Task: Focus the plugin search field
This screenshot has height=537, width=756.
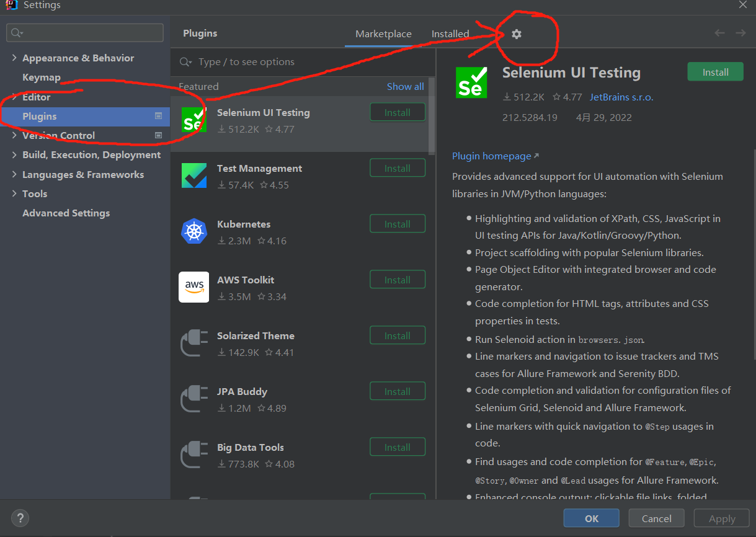Action: [303, 62]
